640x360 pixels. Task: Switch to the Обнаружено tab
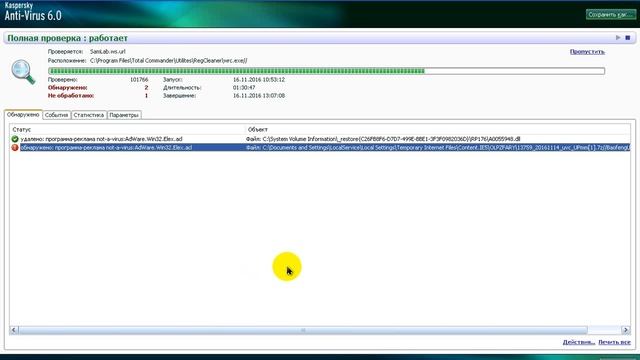click(x=23, y=115)
